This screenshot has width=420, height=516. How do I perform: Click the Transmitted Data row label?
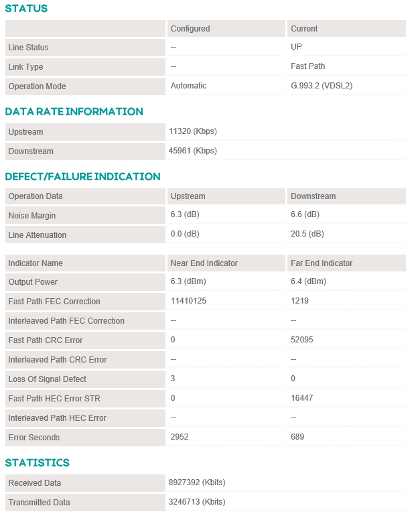point(39,503)
